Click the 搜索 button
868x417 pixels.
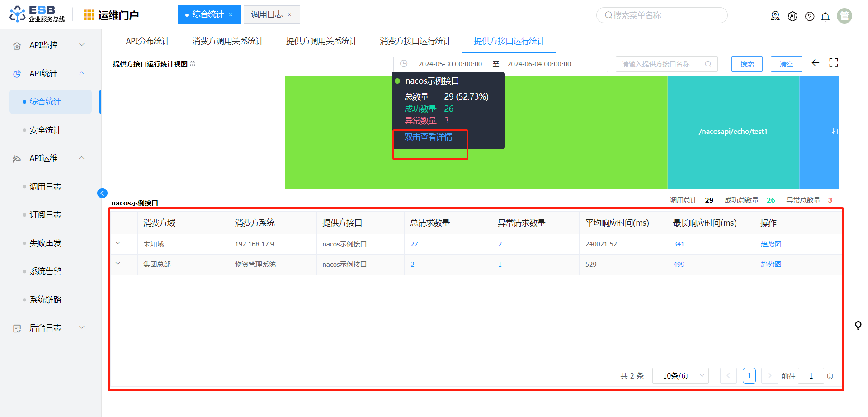[x=747, y=64]
